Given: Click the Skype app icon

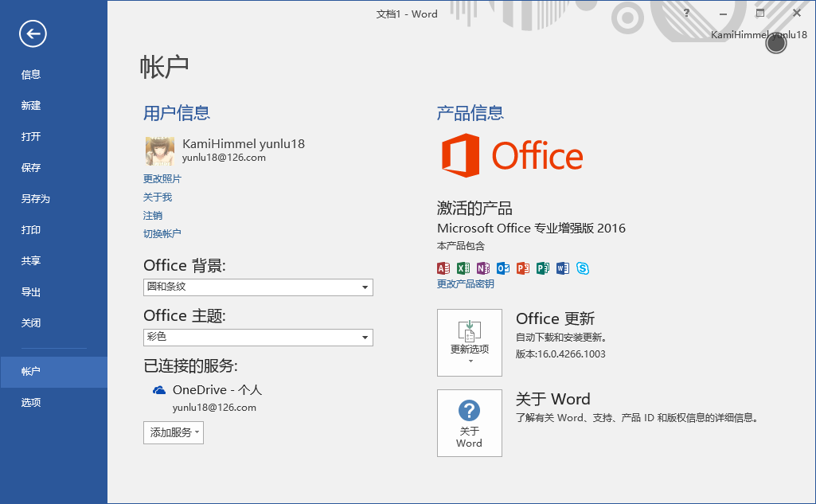Looking at the screenshot, I should tap(583, 268).
